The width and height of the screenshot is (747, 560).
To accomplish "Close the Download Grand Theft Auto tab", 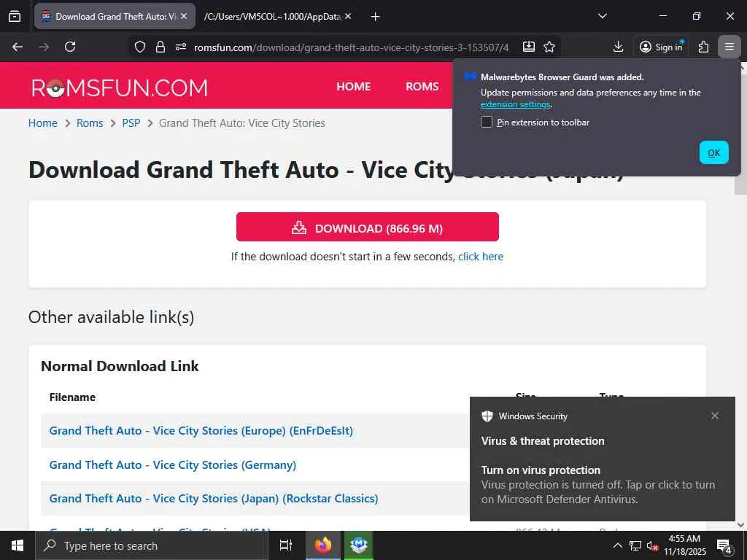I will pyautogui.click(x=184, y=16).
